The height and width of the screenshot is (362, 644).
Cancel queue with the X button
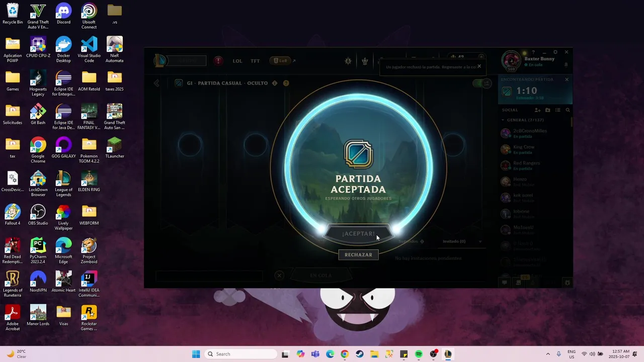[279, 275]
